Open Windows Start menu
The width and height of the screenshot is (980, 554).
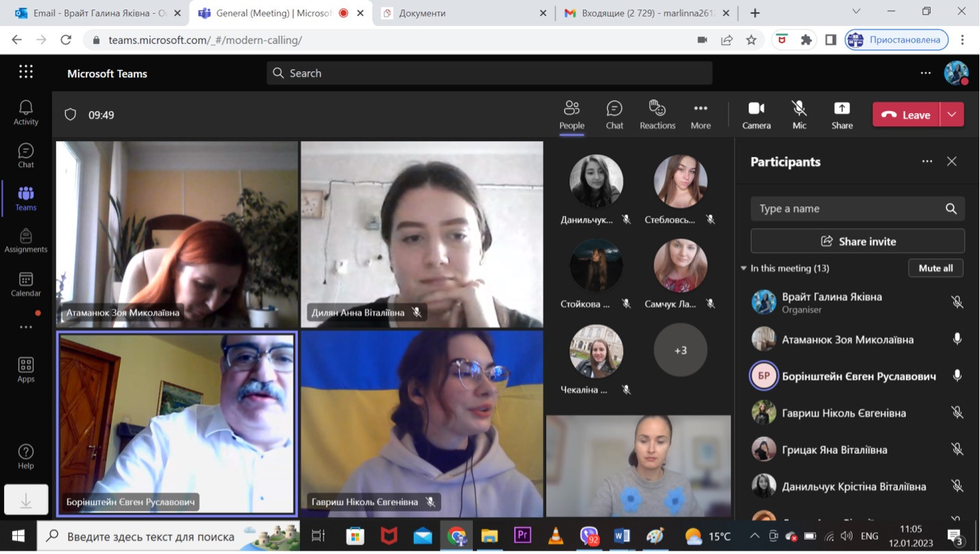click(x=18, y=536)
